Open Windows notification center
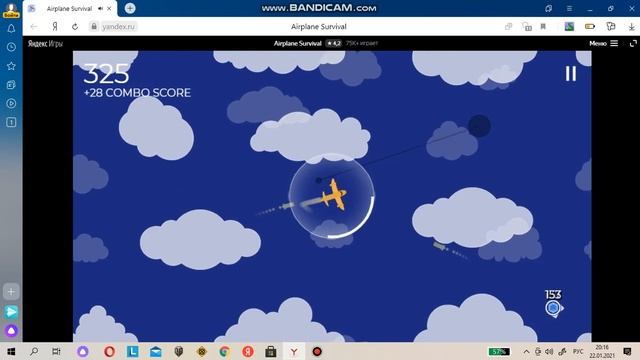This screenshot has height=360, width=640. pos(627,351)
